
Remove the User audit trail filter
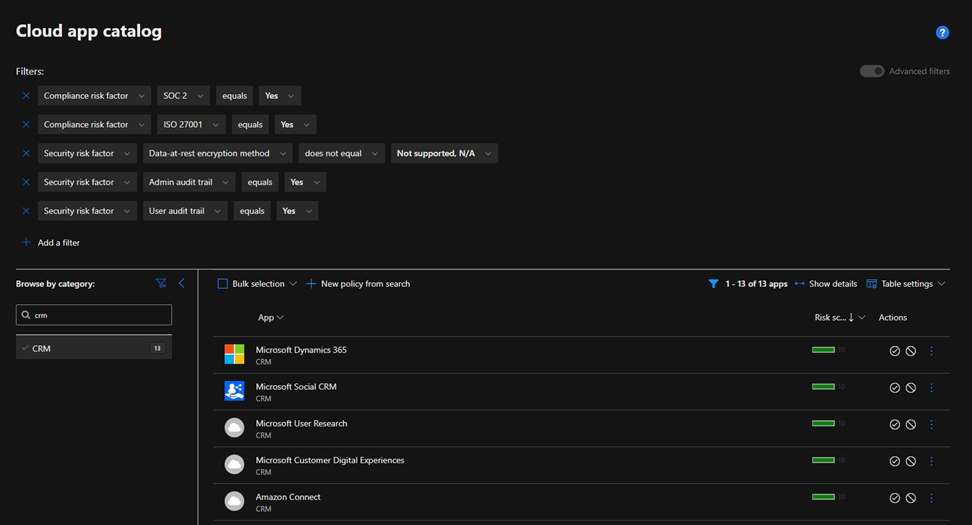(26, 211)
